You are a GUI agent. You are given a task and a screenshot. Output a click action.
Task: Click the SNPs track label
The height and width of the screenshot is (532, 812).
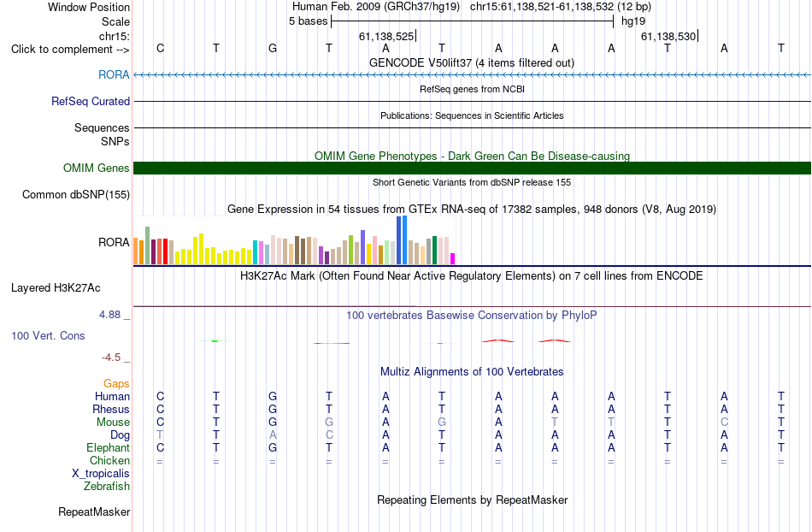[115, 141]
